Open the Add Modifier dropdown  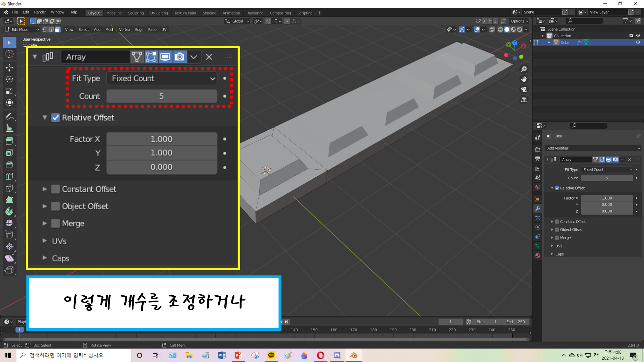coord(593,148)
